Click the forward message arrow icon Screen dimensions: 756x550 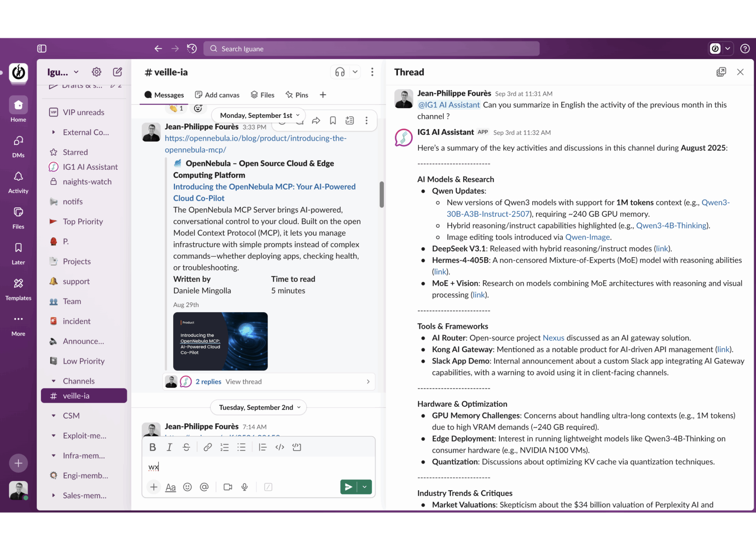[316, 121]
